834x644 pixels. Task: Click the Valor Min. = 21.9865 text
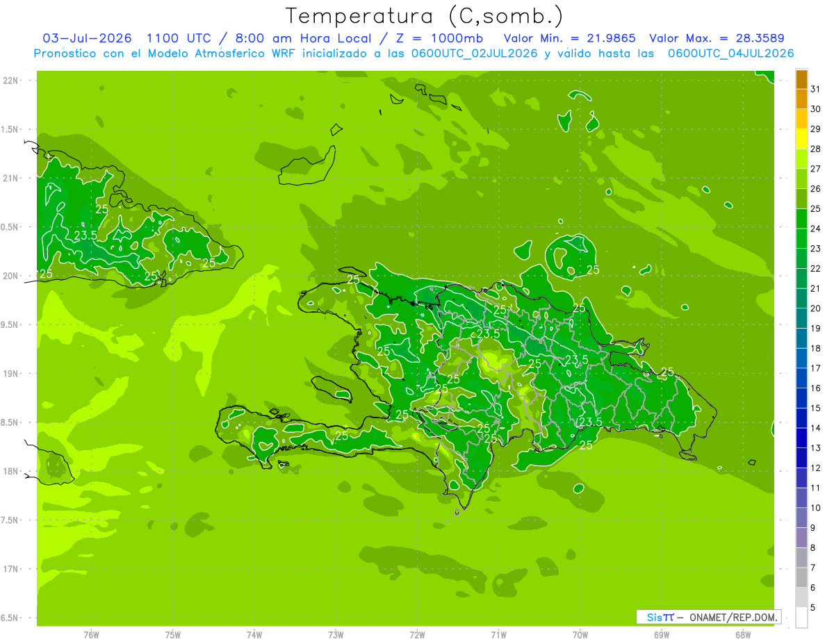click(x=569, y=38)
